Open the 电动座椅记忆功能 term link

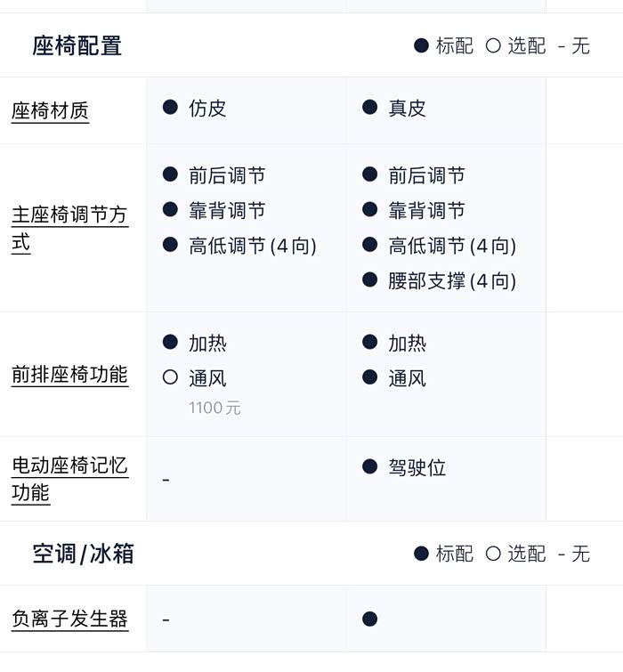tap(69, 479)
